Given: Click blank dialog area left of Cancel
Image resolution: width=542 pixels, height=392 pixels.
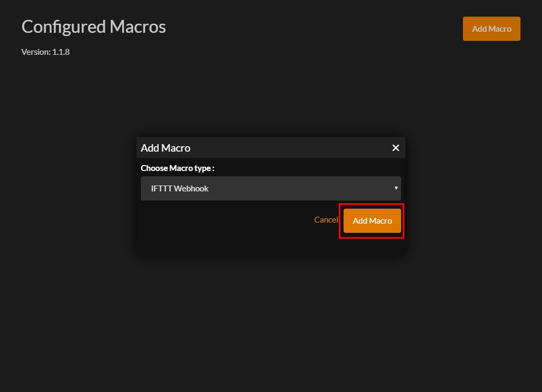Looking at the screenshot, I should (x=226, y=220).
